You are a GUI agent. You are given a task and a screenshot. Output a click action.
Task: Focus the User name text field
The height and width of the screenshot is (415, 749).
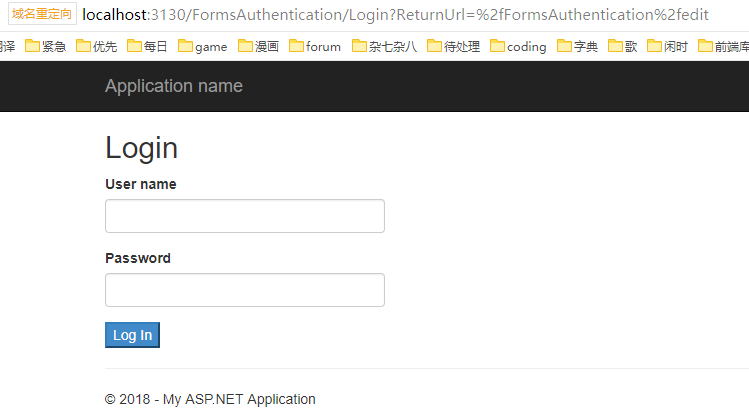(245, 216)
